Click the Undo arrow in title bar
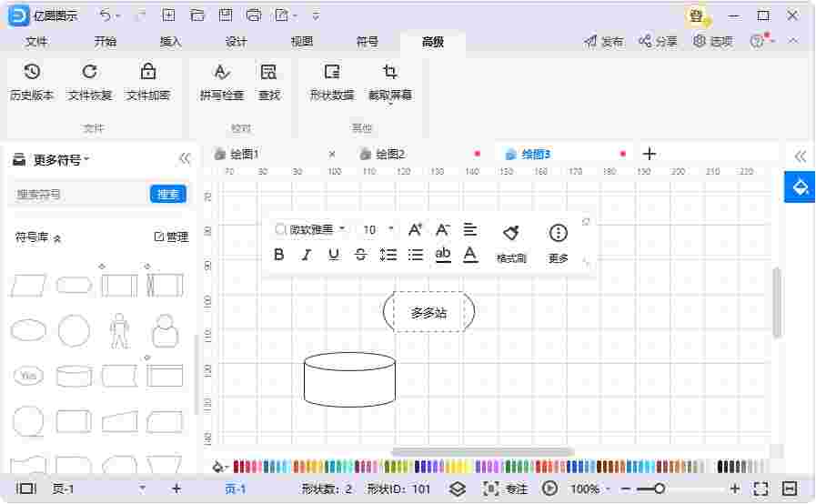Image resolution: width=816 pixels, height=504 pixels. point(106,15)
